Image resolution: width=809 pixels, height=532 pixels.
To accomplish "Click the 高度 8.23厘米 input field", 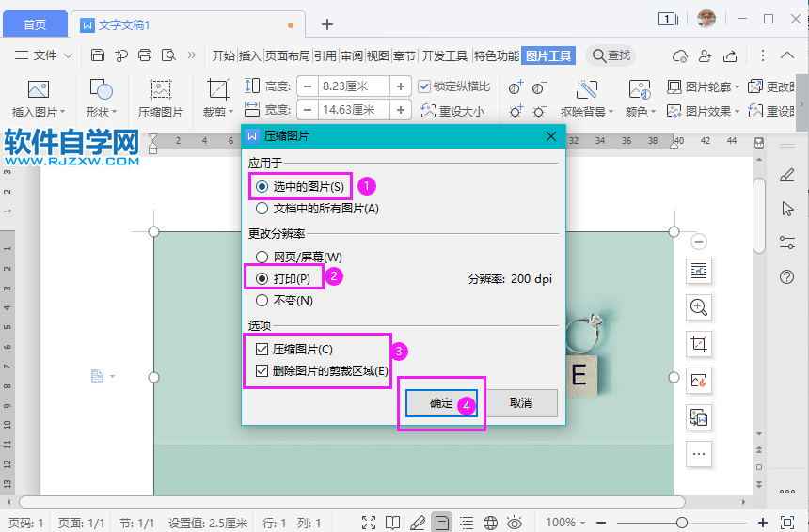I will pyautogui.click(x=354, y=86).
